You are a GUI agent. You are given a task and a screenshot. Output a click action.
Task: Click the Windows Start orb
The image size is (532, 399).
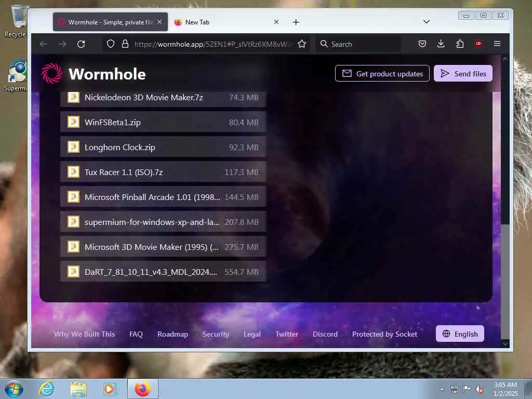pos(14,389)
